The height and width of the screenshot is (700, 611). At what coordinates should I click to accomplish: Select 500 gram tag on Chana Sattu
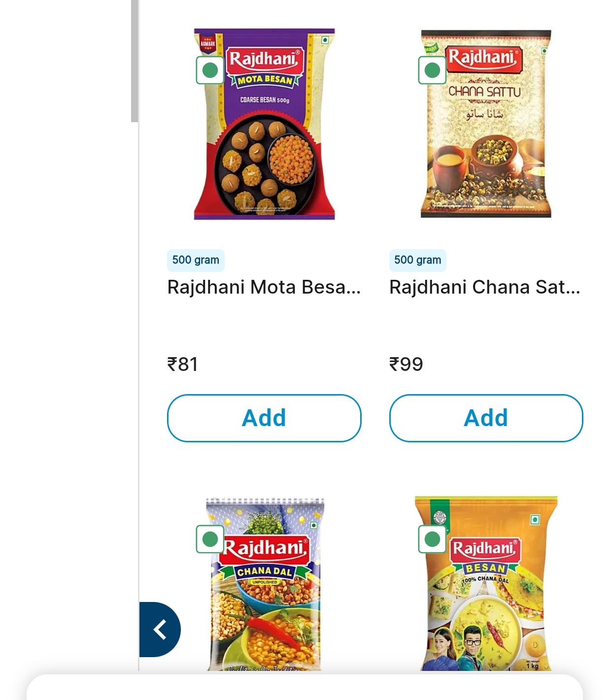pyautogui.click(x=417, y=260)
